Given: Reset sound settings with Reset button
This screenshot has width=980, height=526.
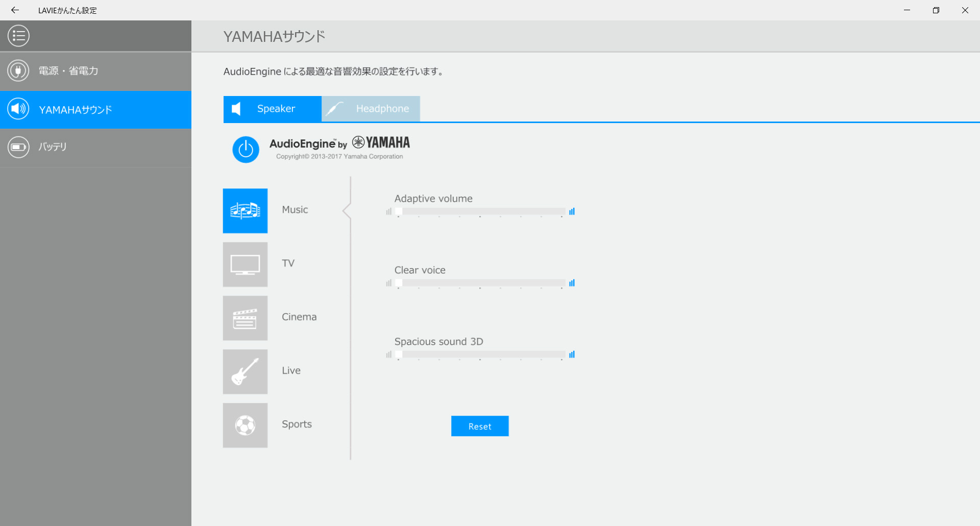Looking at the screenshot, I should coord(480,426).
